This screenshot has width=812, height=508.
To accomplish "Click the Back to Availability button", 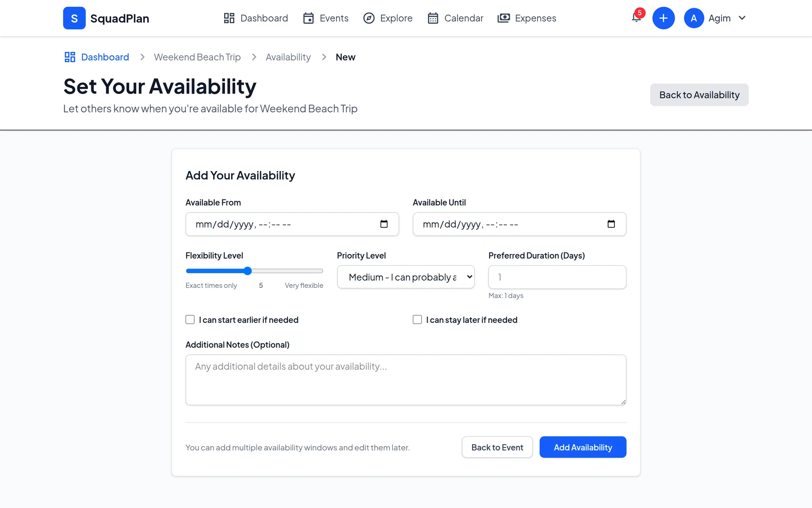I will (x=699, y=95).
